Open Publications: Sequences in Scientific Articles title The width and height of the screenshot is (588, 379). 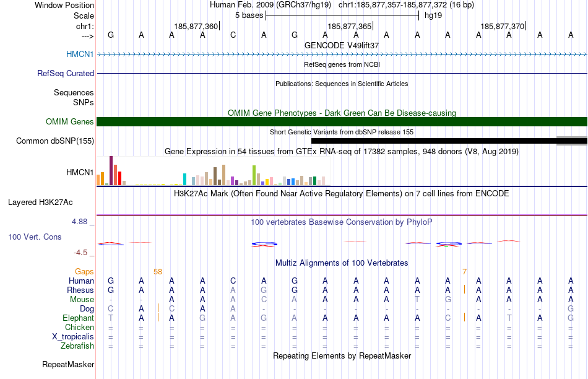(342, 84)
